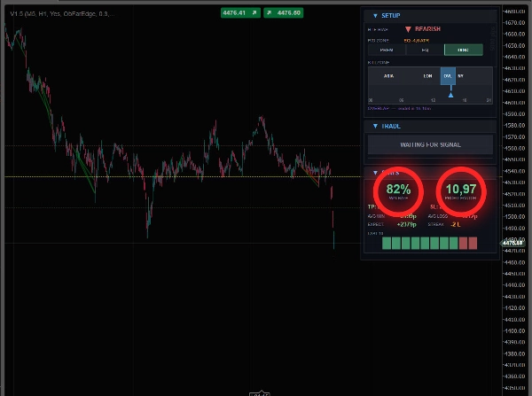Click the red BEARISH down-triangle icon
532x396 pixels.
(408, 29)
